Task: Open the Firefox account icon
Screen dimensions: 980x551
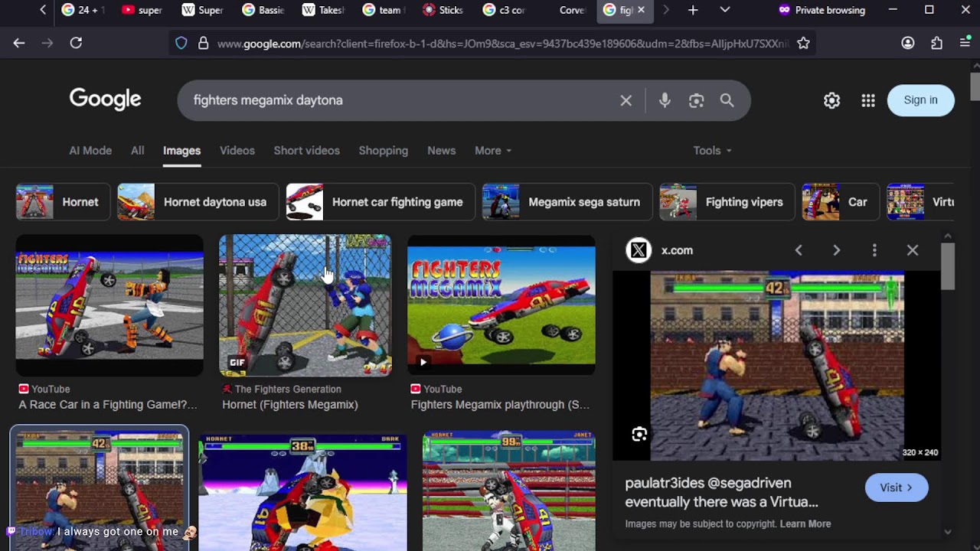Action: [x=908, y=43]
